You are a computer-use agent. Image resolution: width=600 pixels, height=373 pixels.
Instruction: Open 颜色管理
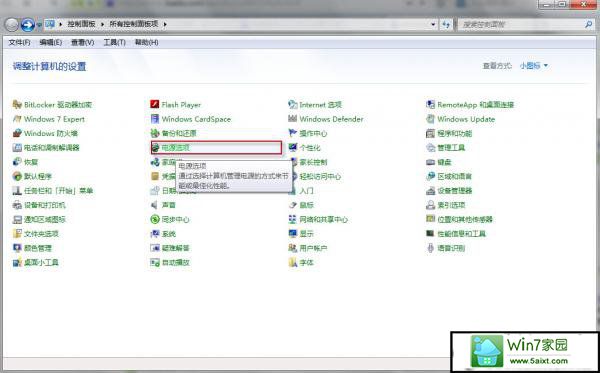(32, 248)
